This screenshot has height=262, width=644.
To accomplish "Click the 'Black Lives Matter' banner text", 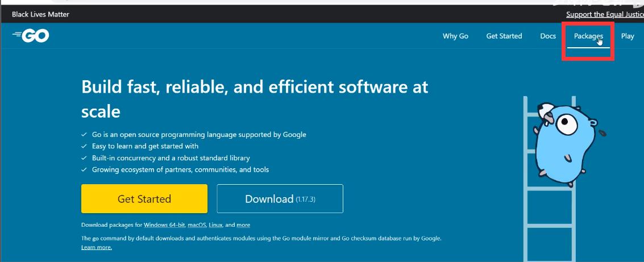I will click(41, 14).
